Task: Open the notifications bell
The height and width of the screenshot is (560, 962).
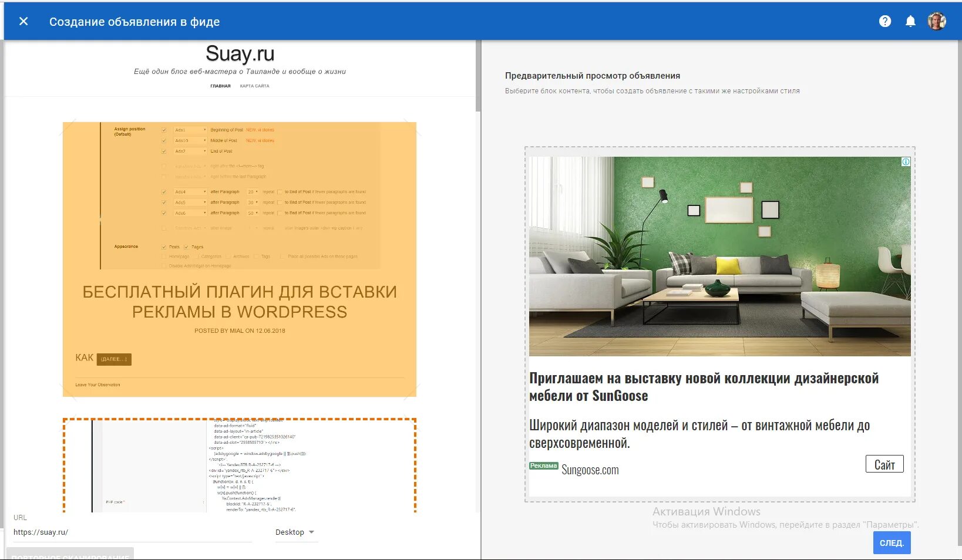Action: click(x=910, y=21)
